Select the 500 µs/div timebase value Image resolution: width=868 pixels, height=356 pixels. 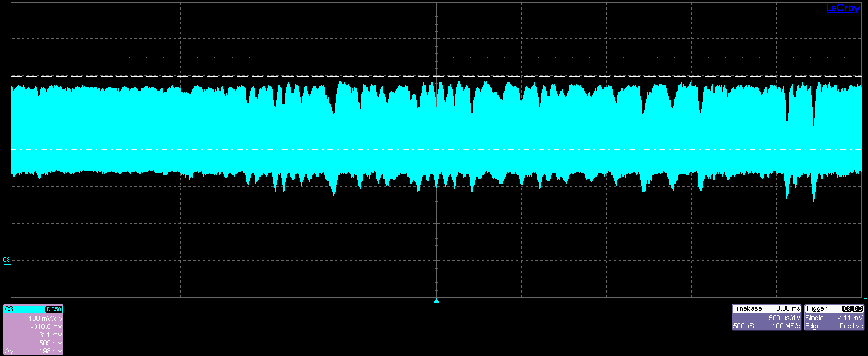click(x=784, y=318)
